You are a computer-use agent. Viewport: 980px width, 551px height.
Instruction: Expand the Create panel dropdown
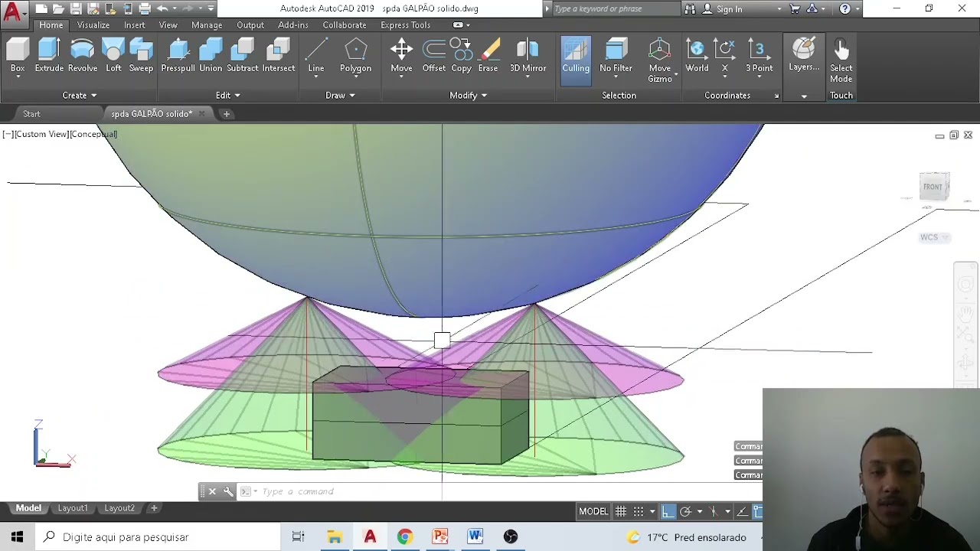point(80,95)
